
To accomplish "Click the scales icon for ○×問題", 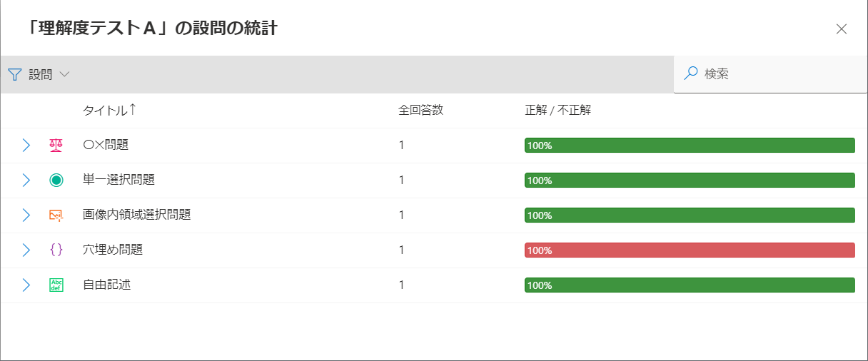I will point(56,146).
